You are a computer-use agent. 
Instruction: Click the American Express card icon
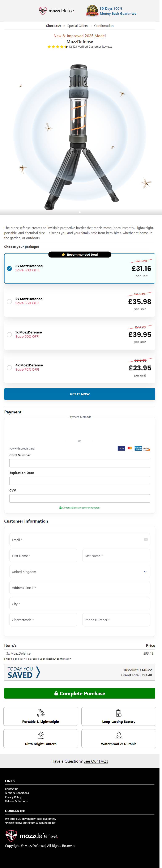(138, 448)
